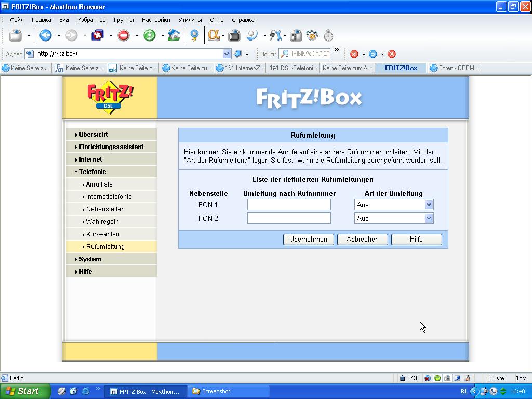Image resolution: width=532 pixels, height=399 pixels.
Task: Click the printer icon in status bar
Action: coord(447,378)
